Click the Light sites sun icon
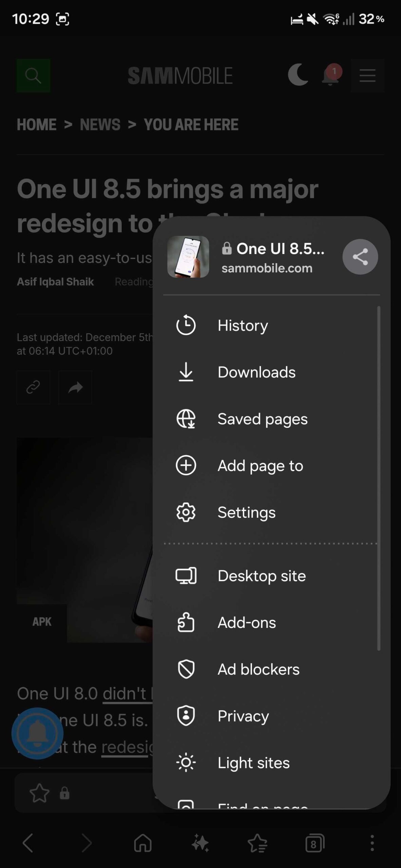This screenshot has width=401, height=868. [x=186, y=763]
